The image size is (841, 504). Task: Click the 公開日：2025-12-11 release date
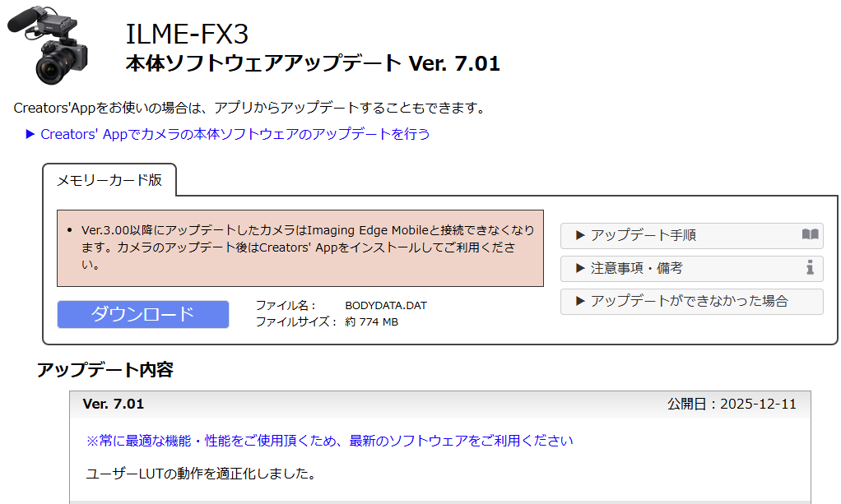pos(732,405)
